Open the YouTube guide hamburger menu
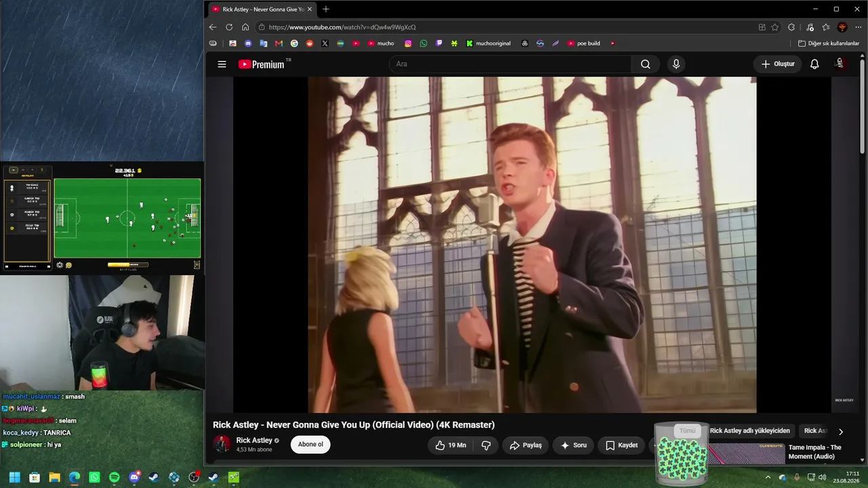 tap(222, 64)
